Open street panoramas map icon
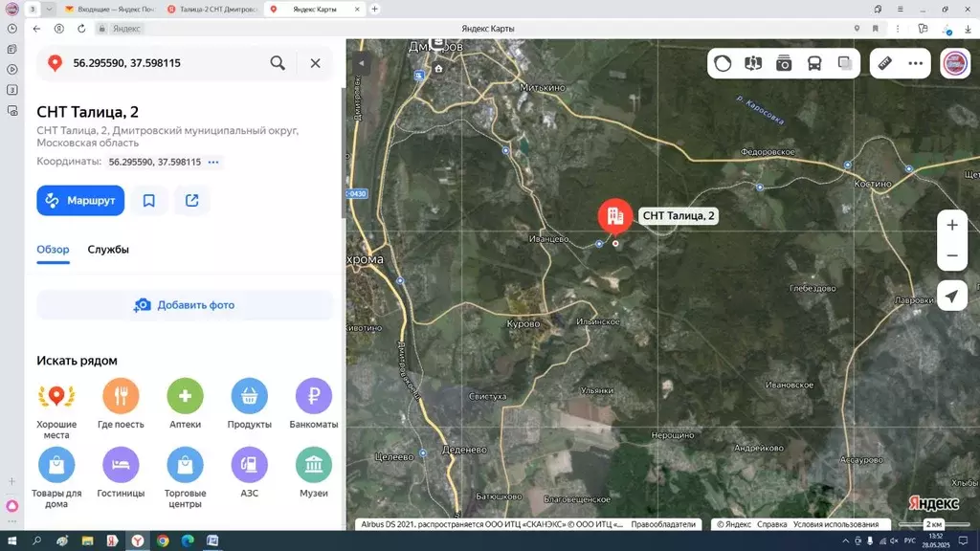This screenshot has width=980, height=551. coord(753,63)
